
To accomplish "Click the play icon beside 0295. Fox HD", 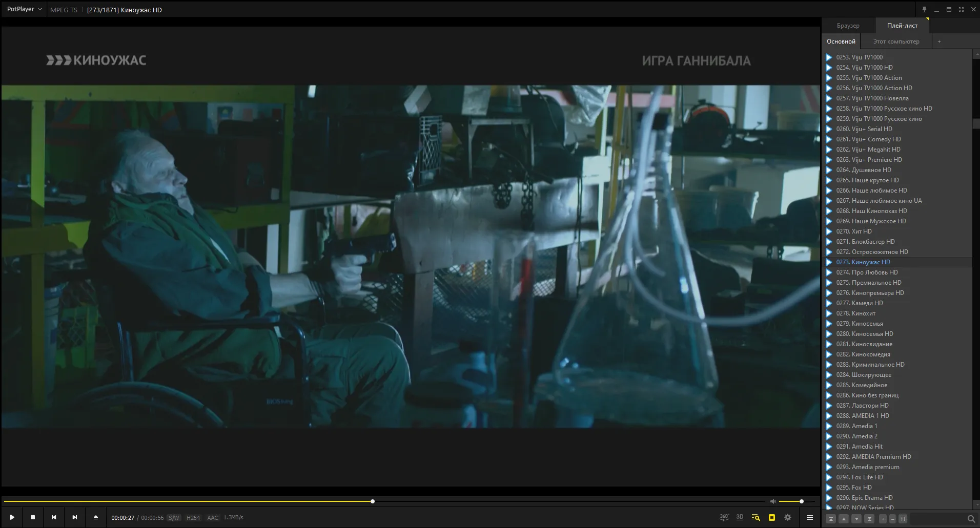I will tap(829, 488).
